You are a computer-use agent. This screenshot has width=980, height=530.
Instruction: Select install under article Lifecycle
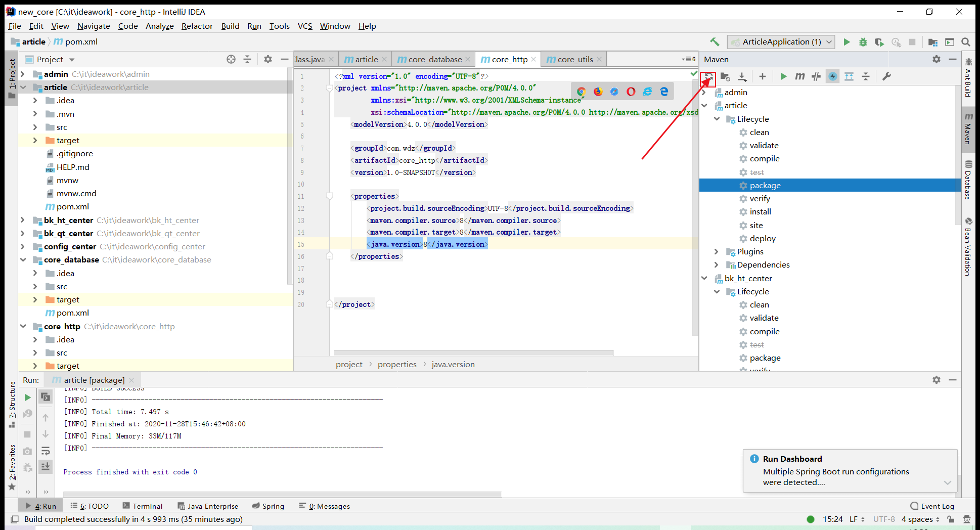(760, 212)
